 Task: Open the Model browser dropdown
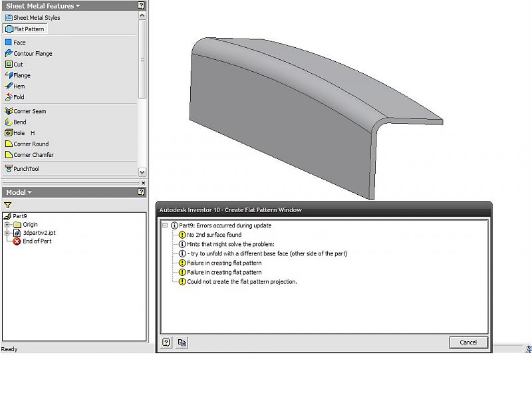tap(29, 192)
